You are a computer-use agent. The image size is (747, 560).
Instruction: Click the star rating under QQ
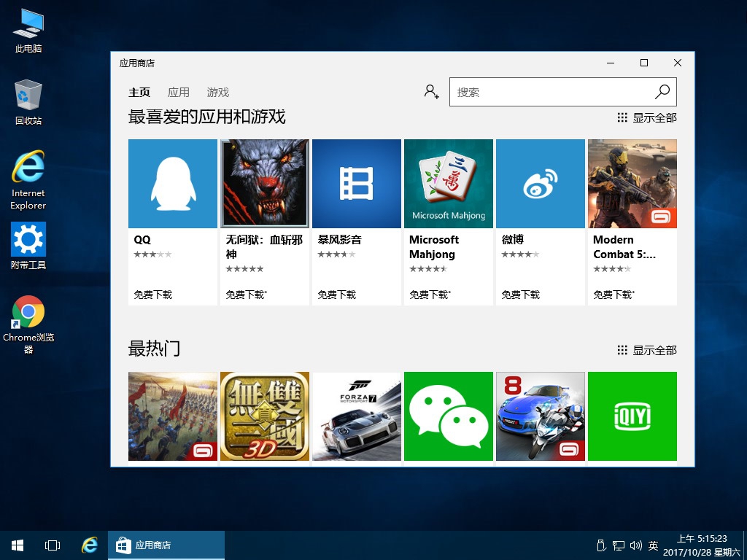(152, 254)
